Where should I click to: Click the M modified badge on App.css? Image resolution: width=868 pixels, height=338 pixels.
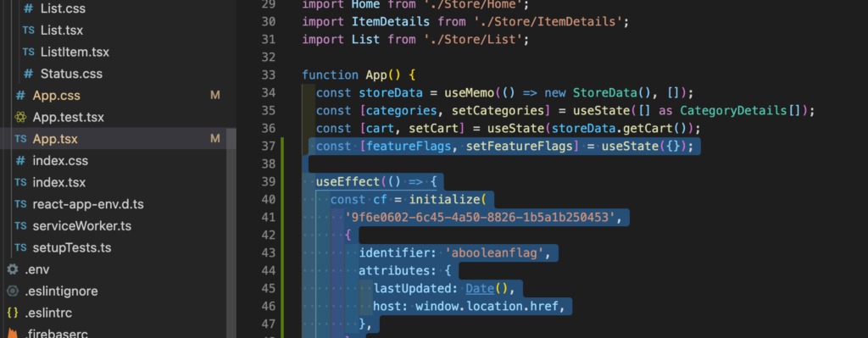(214, 96)
